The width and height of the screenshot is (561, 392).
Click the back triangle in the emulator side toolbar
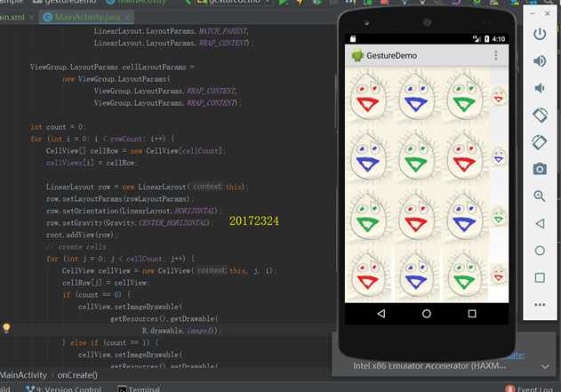[540, 223]
